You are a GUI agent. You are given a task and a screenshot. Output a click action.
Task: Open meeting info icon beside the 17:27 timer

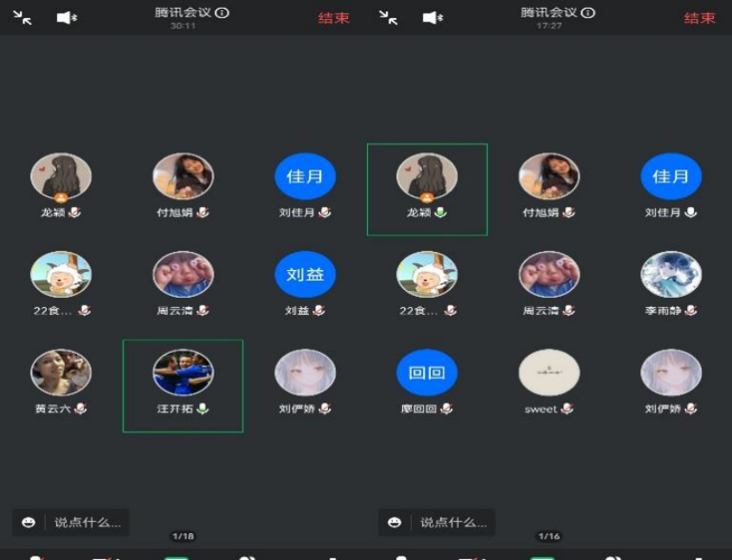pyautogui.click(x=588, y=13)
